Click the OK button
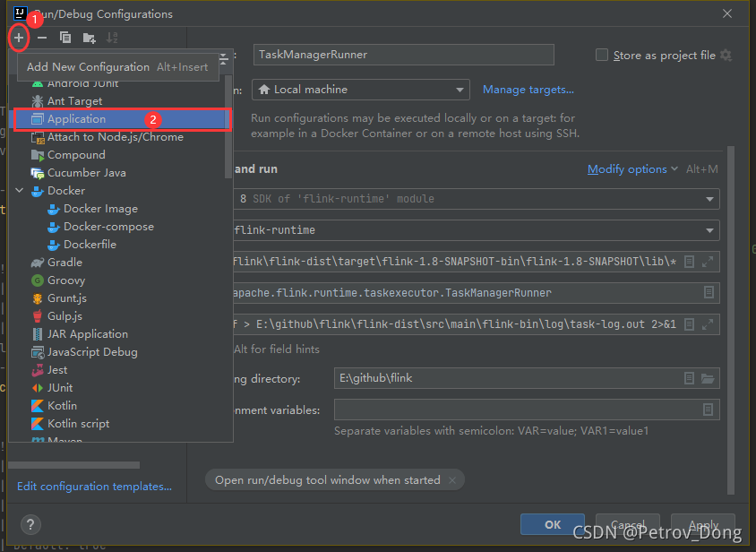The height and width of the screenshot is (552, 756). [553, 525]
